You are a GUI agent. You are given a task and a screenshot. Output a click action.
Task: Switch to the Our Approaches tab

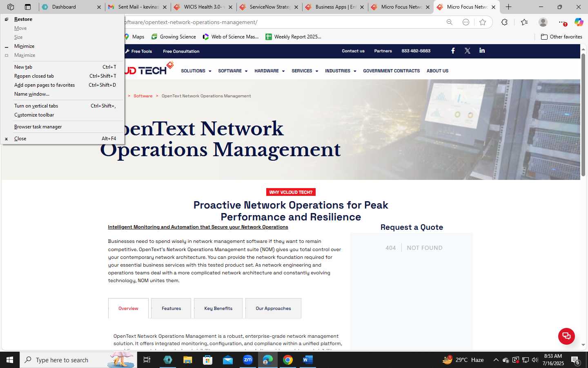click(x=273, y=308)
